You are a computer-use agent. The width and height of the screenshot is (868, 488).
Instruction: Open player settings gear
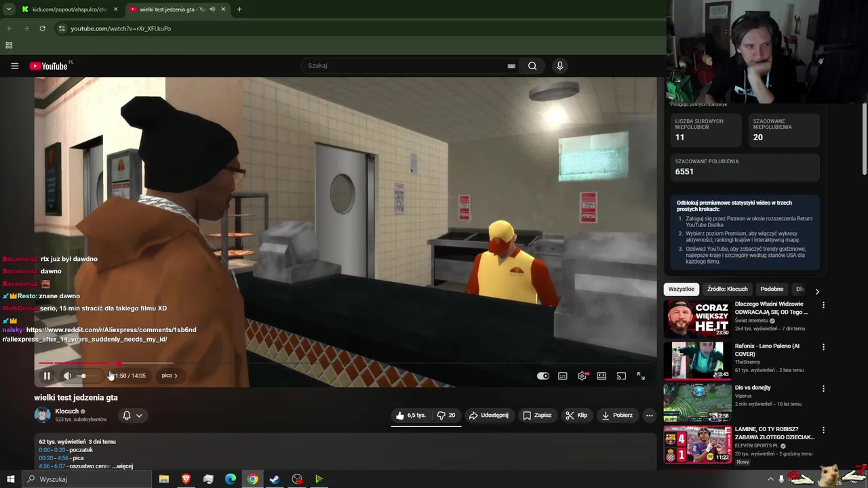582,375
